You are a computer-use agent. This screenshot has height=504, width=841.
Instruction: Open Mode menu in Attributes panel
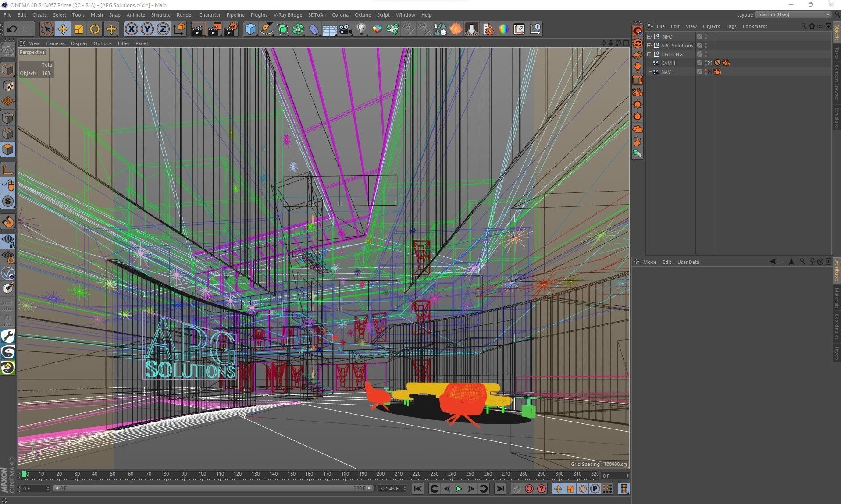click(649, 262)
